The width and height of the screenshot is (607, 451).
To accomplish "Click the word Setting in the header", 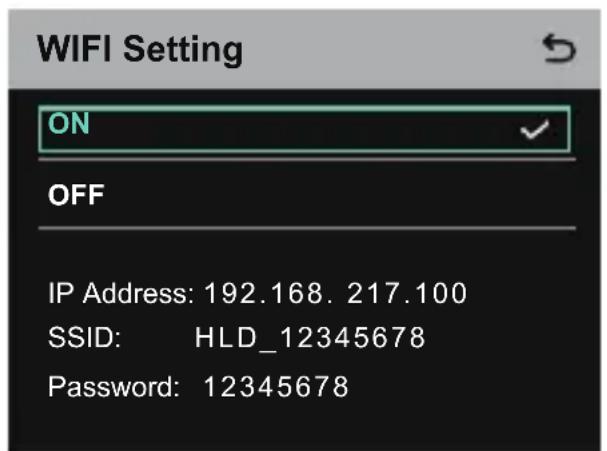I will 183,50.
